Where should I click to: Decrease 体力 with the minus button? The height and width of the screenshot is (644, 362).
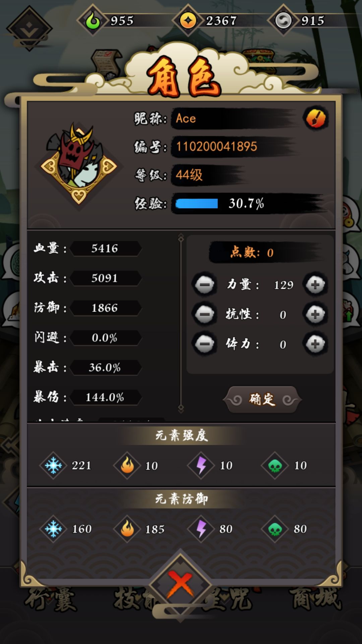[x=204, y=344]
